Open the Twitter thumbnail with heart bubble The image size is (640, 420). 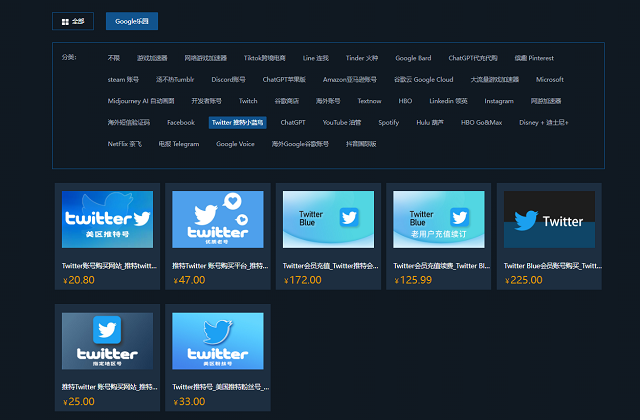click(x=218, y=219)
